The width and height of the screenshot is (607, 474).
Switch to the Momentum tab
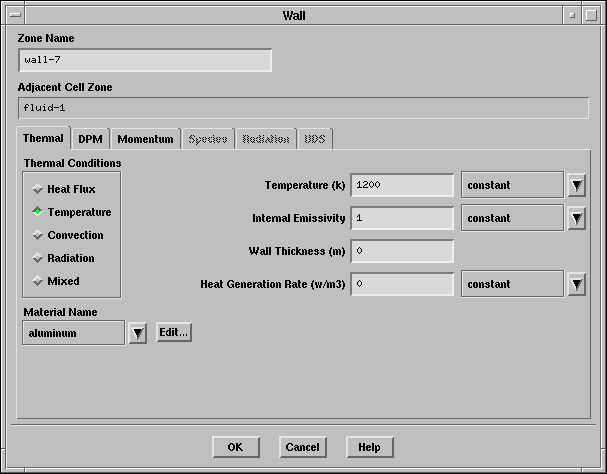click(x=146, y=139)
